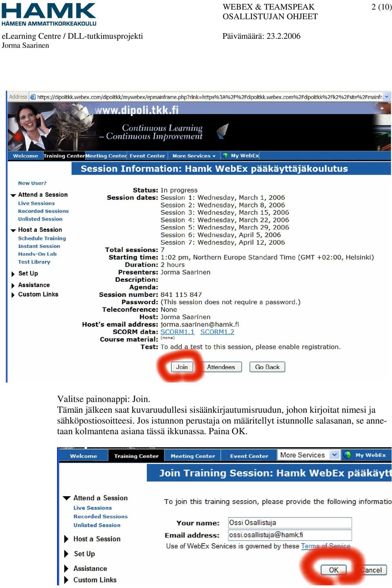Open Recorded Sessions in lower sidebar

point(100,517)
